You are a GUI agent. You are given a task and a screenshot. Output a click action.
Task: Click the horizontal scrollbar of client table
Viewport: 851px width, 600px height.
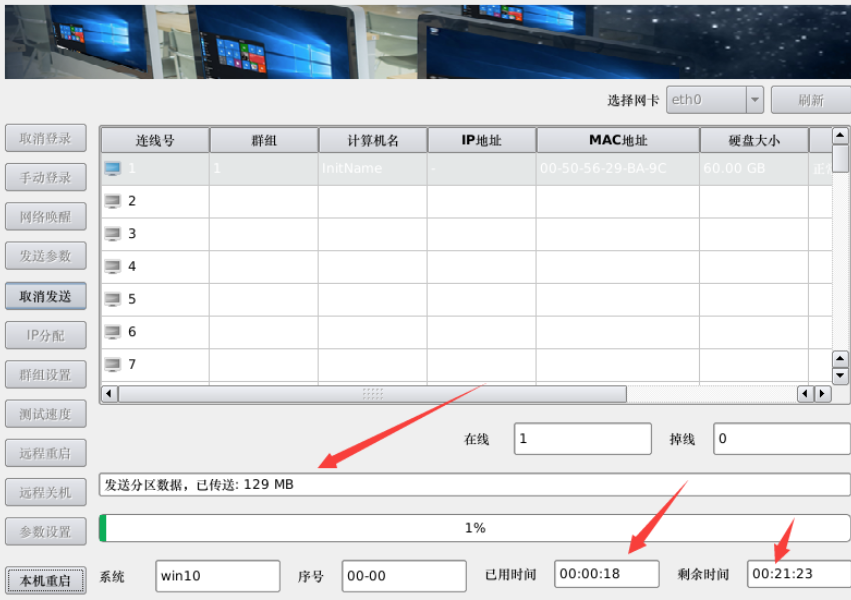[372, 394]
